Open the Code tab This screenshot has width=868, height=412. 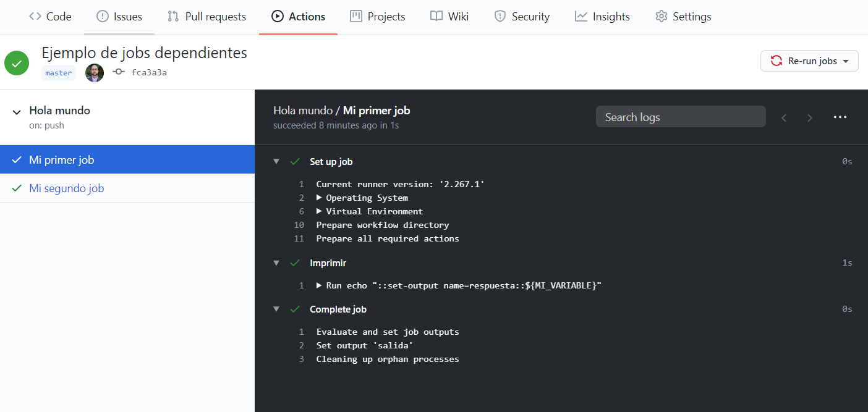[x=50, y=17]
